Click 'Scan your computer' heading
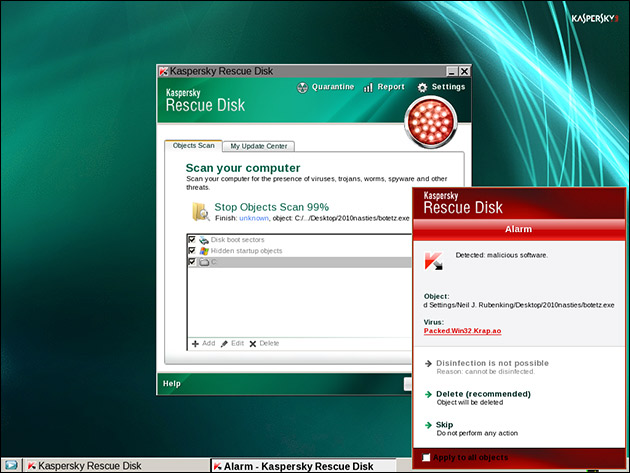The image size is (630, 473). pos(243,168)
